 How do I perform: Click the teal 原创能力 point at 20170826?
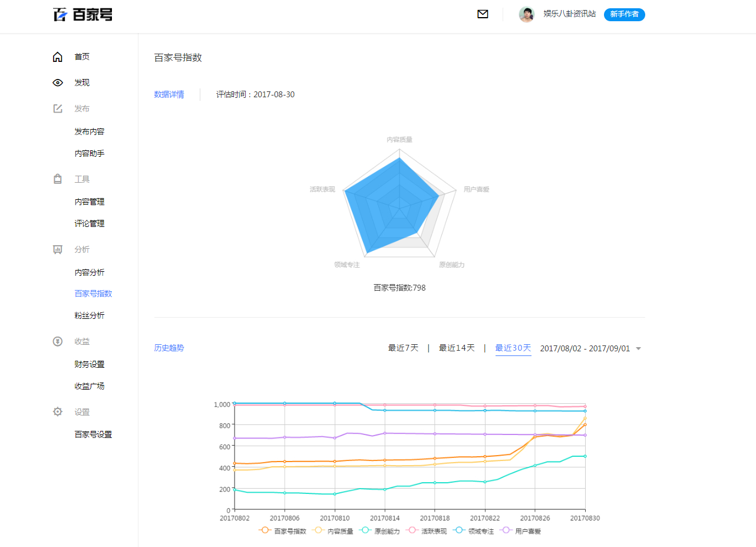click(535, 466)
